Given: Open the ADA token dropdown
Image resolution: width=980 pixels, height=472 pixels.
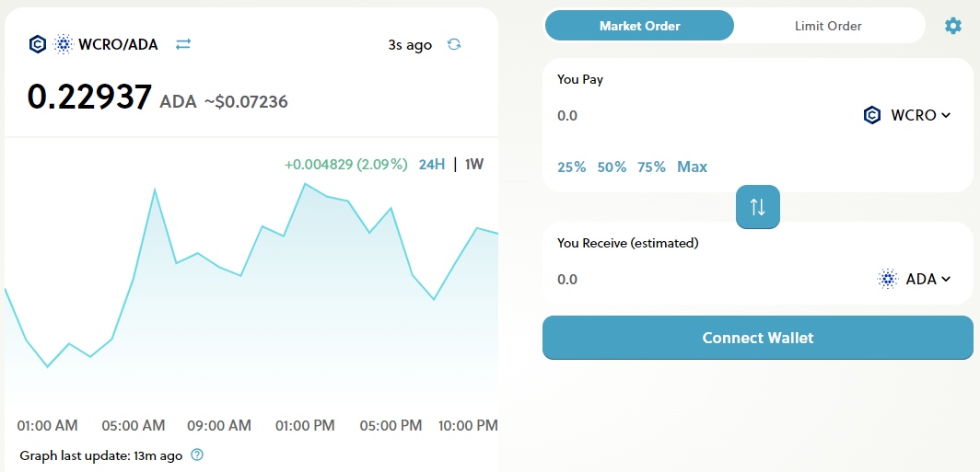Looking at the screenshot, I should (915, 279).
